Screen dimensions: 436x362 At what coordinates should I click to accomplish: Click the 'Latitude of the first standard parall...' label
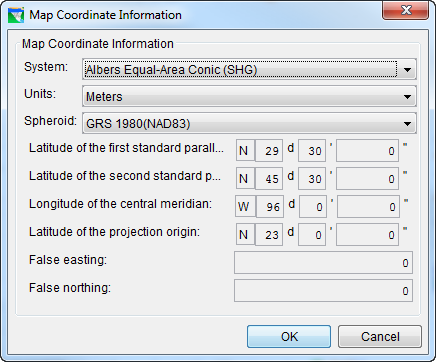126,148
